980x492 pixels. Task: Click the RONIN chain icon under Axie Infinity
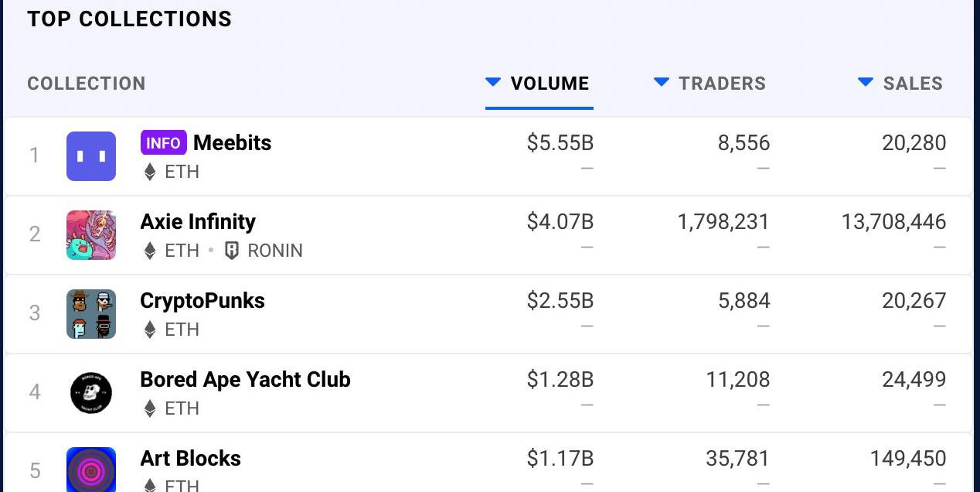[x=232, y=251]
